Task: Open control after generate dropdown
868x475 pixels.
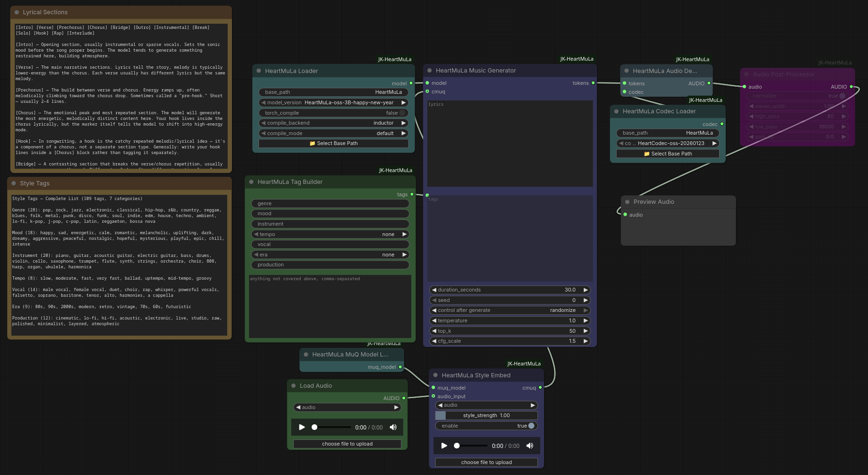Action: (x=510, y=310)
